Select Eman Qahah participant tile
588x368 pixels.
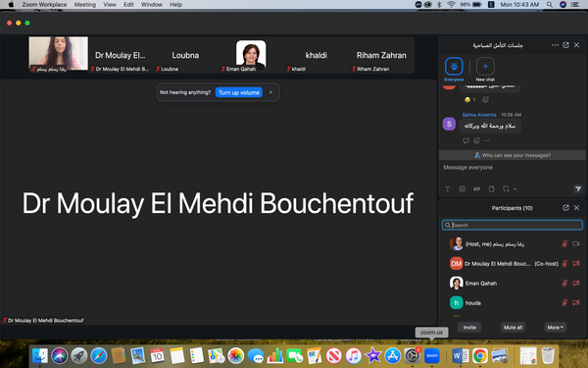tap(251, 56)
